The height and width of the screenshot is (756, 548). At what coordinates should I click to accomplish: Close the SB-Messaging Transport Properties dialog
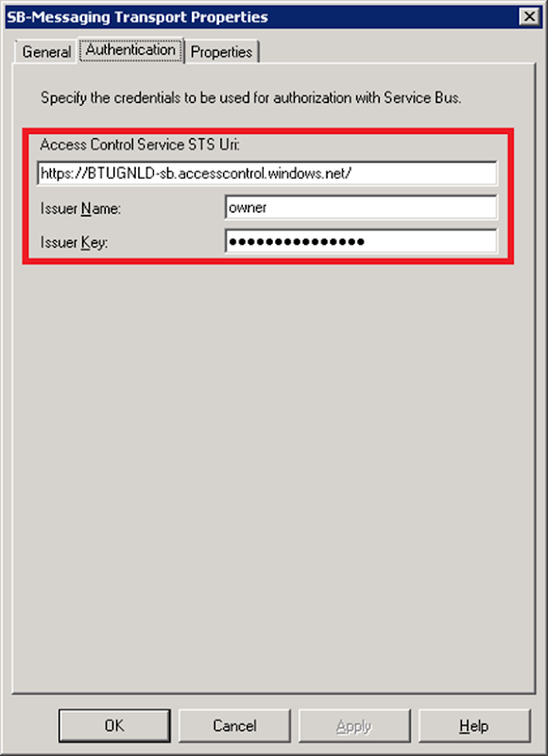[529, 17]
